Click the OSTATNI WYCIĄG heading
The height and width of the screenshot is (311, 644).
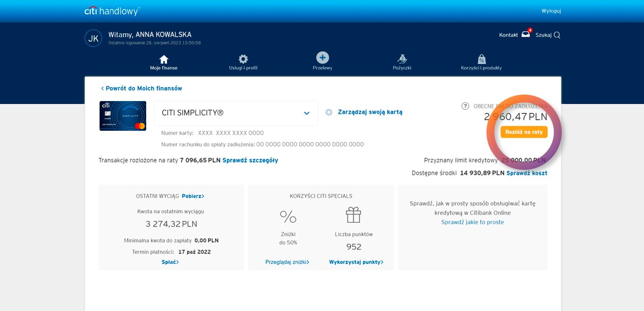tap(158, 196)
